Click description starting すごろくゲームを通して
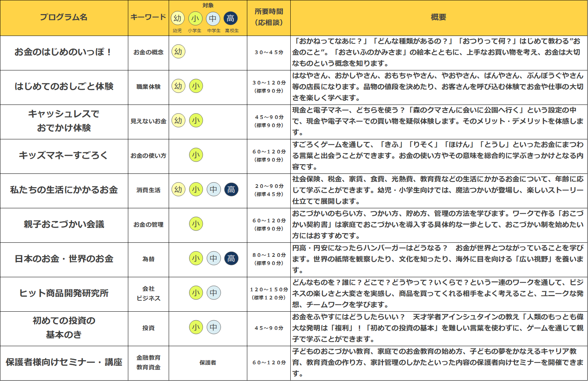The image size is (588, 381). (438, 156)
